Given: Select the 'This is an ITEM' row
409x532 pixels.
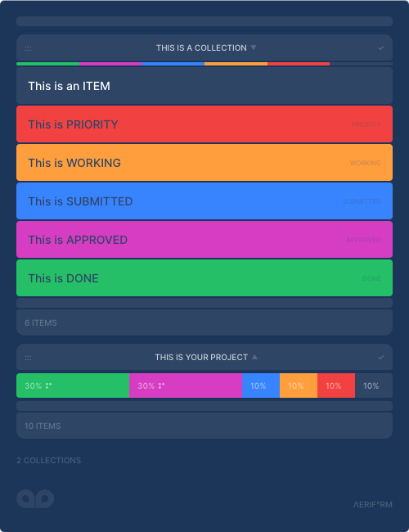Looking at the screenshot, I should (x=204, y=86).
